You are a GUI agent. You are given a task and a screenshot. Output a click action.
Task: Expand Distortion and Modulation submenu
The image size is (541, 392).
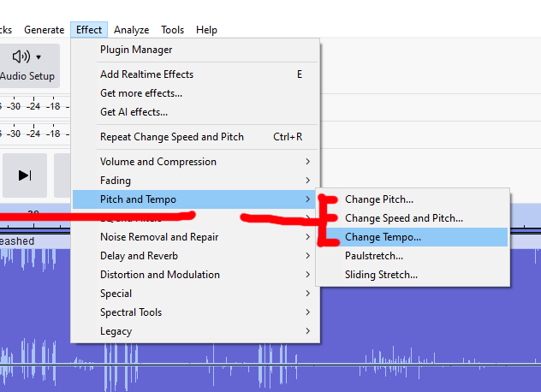pyautogui.click(x=160, y=275)
